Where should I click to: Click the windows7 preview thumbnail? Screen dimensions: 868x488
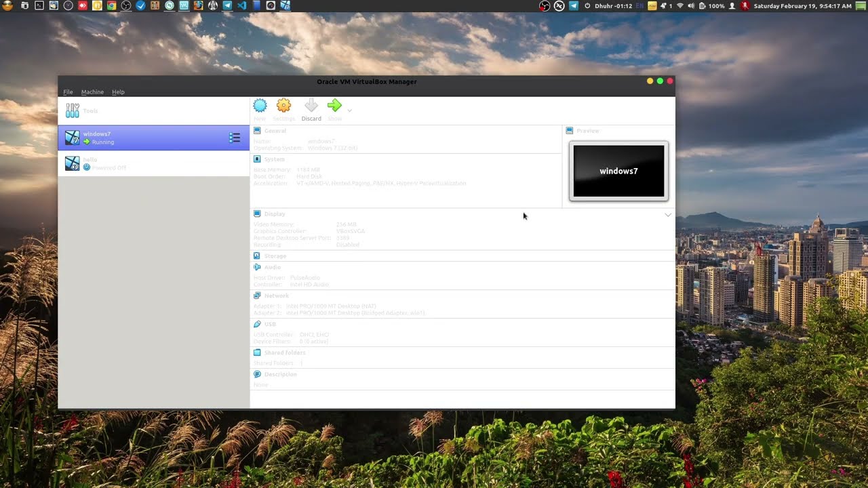pyautogui.click(x=618, y=171)
